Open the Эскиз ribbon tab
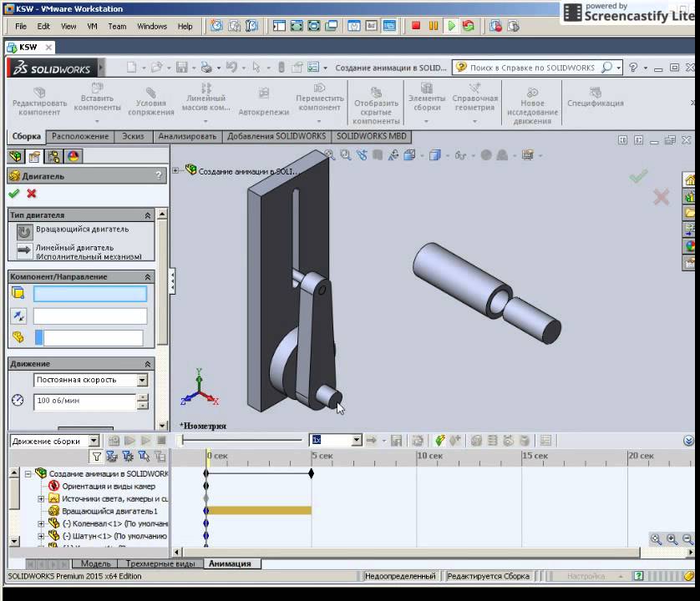 coord(133,137)
